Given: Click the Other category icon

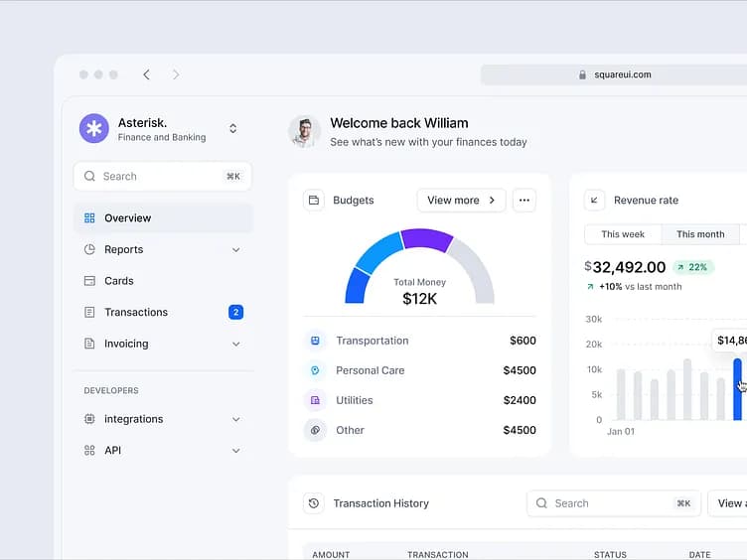Looking at the screenshot, I should (x=315, y=431).
